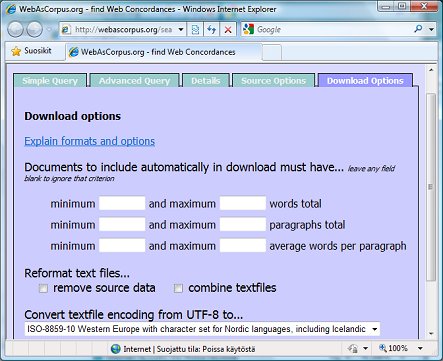Click the page scrollbar up arrow
The image size is (443, 361).
(x=431, y=70)
